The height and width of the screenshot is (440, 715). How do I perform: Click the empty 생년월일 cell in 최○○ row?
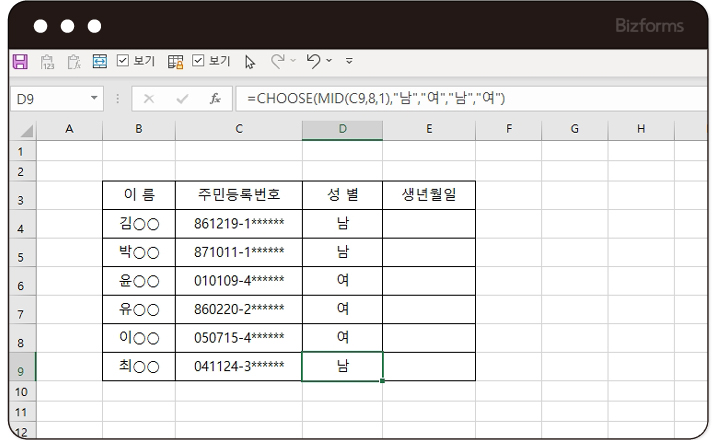click(x=429, y=367)
